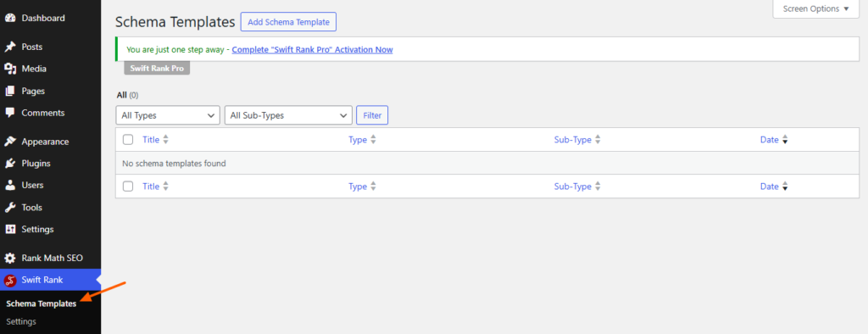
Task: Click the Comments bubble icon
Action: coord(10,113)
